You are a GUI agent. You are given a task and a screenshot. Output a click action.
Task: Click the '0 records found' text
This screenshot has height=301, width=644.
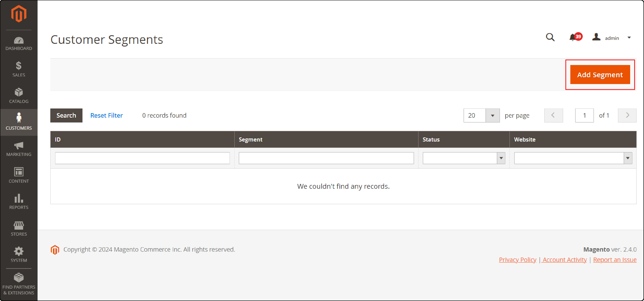coord(164,115)
